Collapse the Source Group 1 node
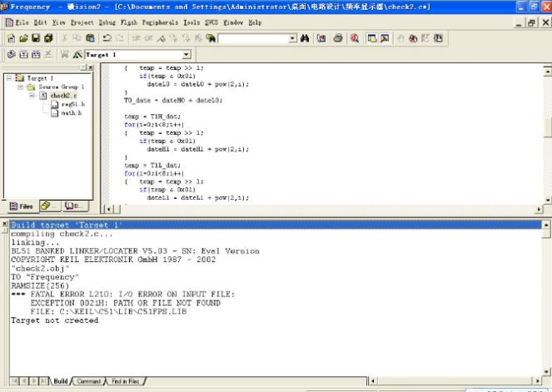Viewport: 552px width, 392px height. point(21,87)
